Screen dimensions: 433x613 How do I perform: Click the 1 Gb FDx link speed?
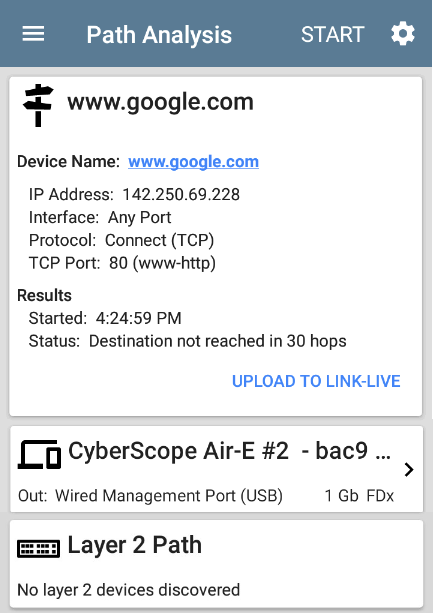[359, 496]
